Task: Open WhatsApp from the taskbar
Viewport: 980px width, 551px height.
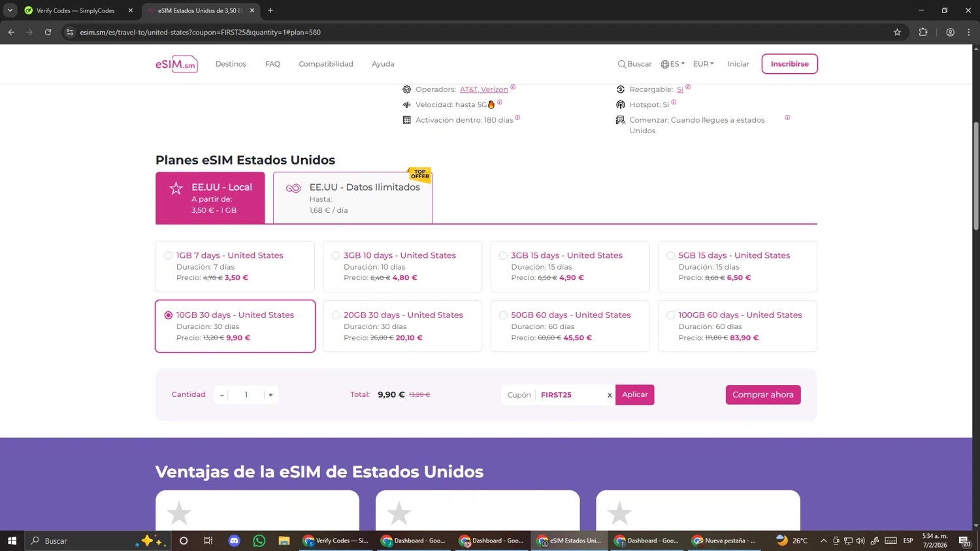Action: pos(259,541)
